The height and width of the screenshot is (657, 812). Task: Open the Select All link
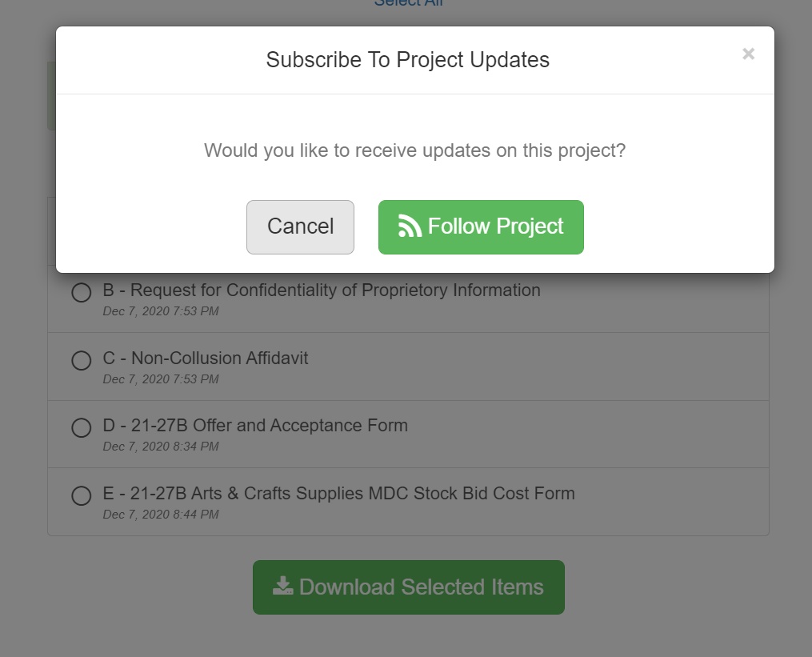pos(408,4)
